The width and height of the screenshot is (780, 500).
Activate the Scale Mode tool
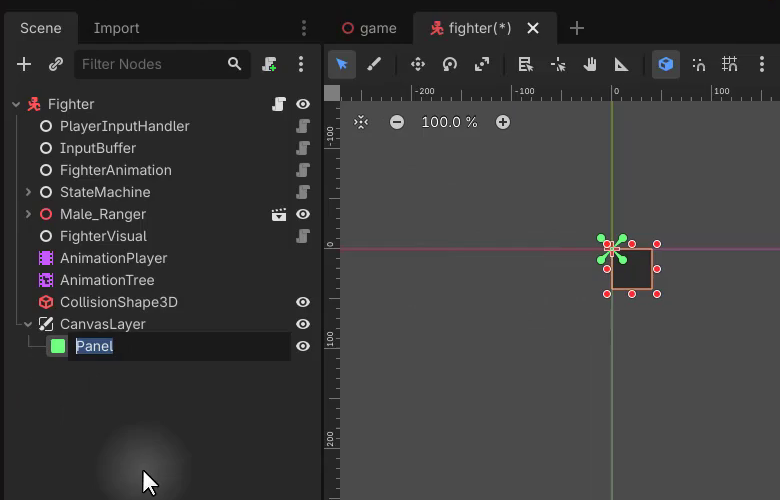point(482,64)
